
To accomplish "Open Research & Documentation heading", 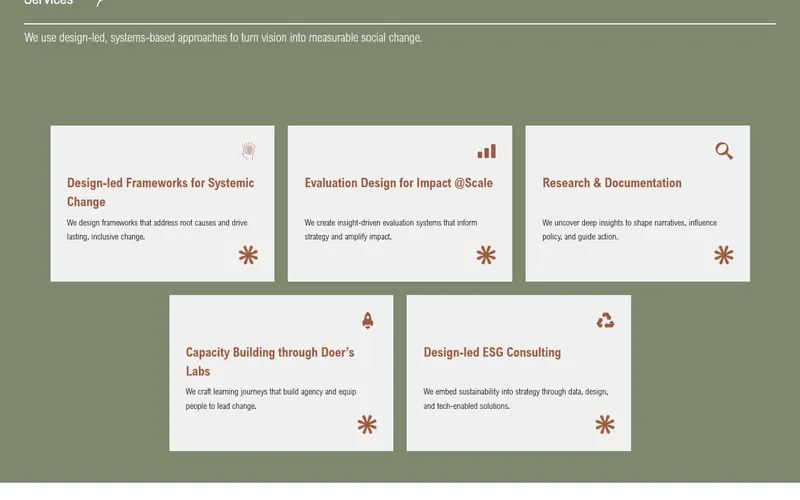I will tap(612, 183).
